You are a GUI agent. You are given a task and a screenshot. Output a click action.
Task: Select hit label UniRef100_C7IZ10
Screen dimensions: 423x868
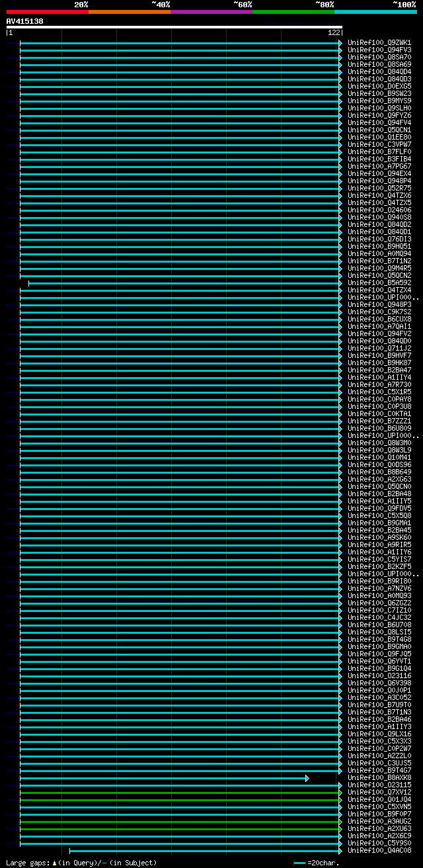pos(379,611)
